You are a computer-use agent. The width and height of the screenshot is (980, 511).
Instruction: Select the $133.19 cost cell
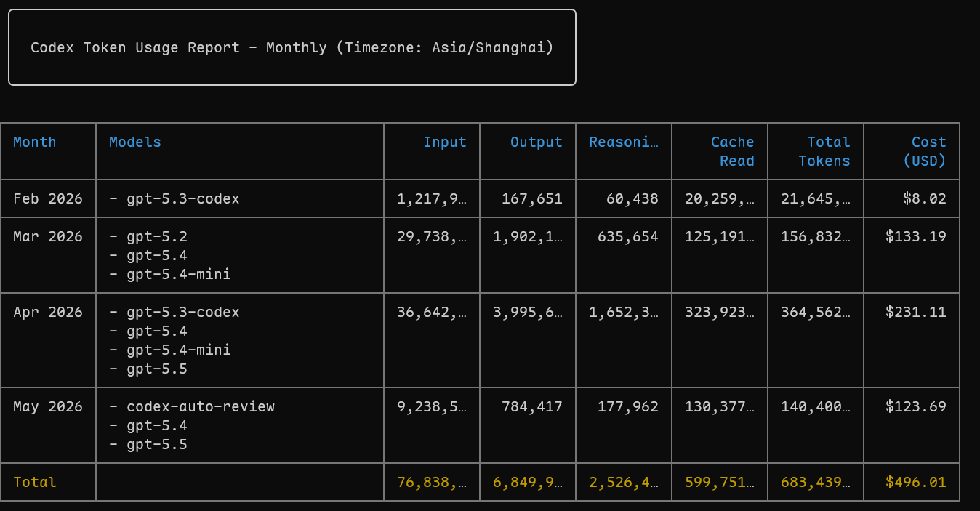[916, 236]
